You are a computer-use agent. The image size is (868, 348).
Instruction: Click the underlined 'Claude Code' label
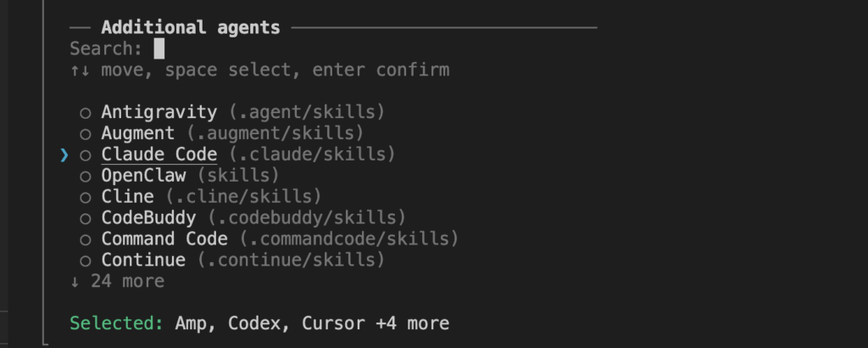point(159,154)
